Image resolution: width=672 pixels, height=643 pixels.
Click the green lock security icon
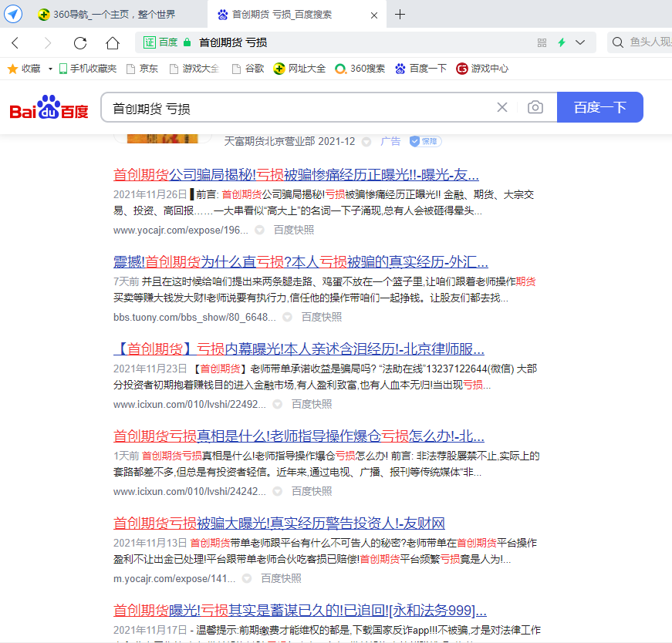(x=187, y=42)
